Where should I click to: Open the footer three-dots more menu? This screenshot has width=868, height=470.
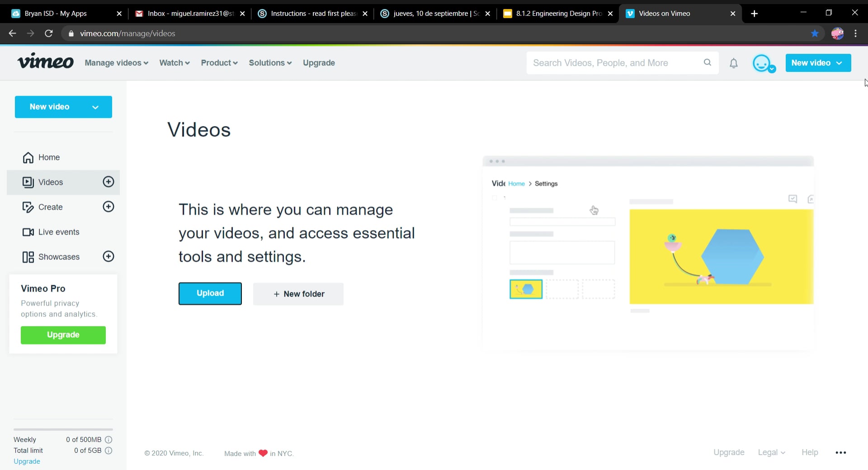click(841, 452)
